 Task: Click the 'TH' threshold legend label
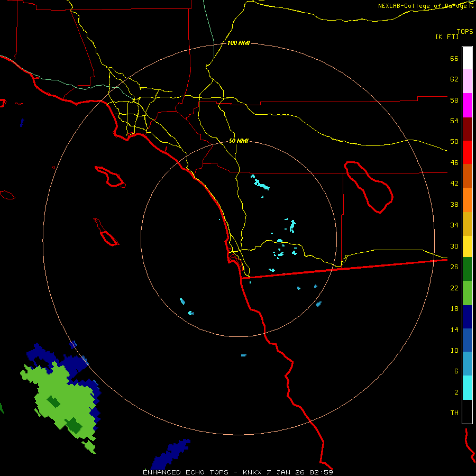tap(454, 413)
